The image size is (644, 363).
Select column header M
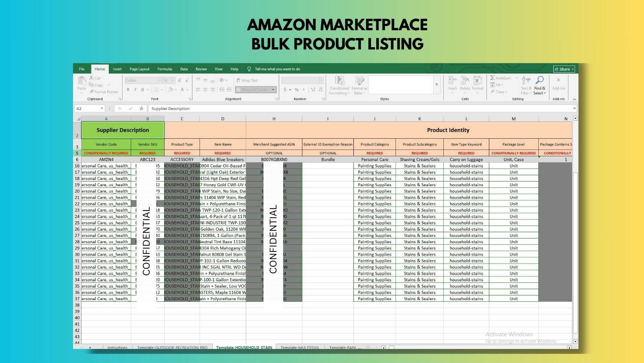(514, 119)
